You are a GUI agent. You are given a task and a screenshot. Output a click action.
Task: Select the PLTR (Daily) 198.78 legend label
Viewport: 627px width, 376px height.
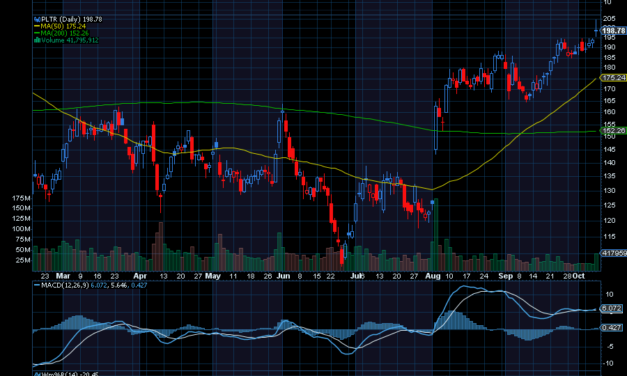(72, 19)
